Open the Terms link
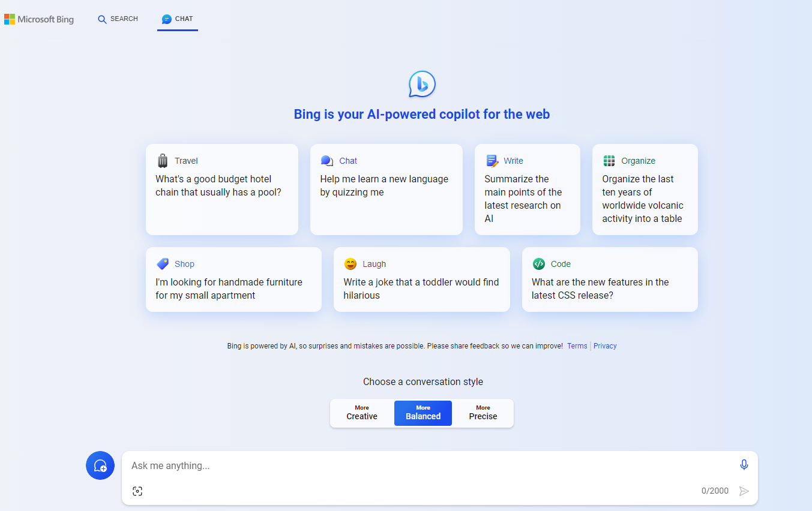Viewport: 812px width, 511px height. click(x=577, y=346)
